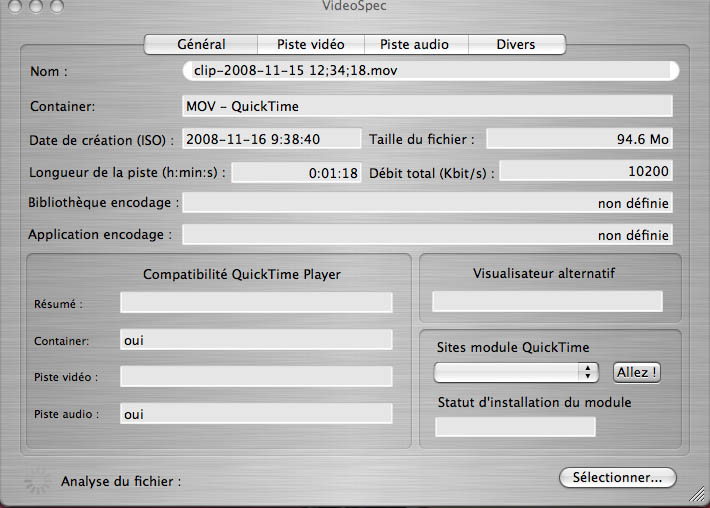Click the Container MOV - QuickTime field
Viewport: 710px width, 508px height.
427,106
